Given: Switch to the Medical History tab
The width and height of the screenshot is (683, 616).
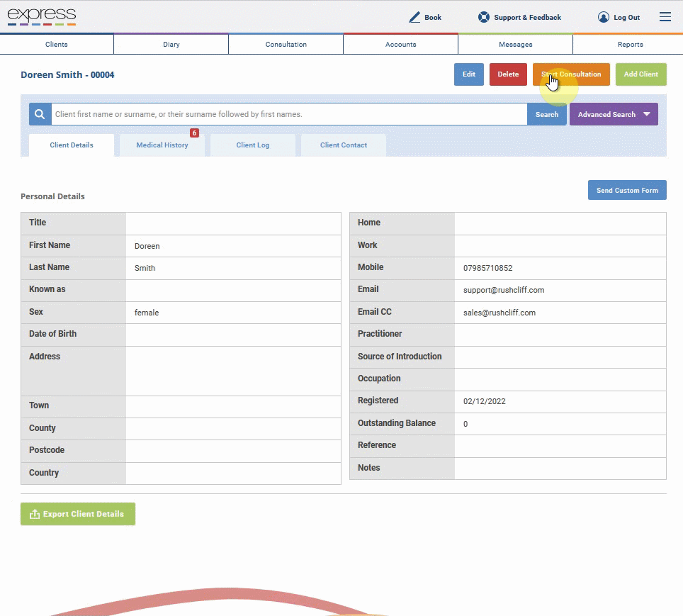Looking at the screenshot, I should click(162, 145).
